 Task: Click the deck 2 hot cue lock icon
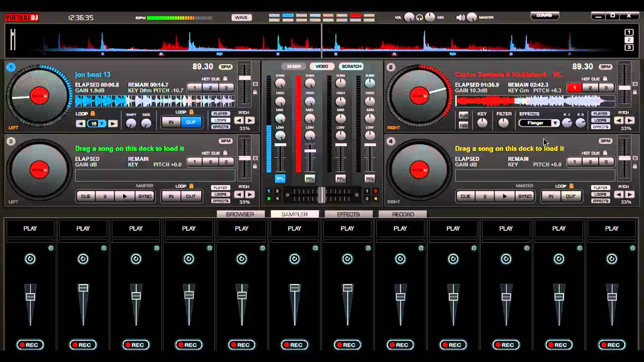(605, 79)
